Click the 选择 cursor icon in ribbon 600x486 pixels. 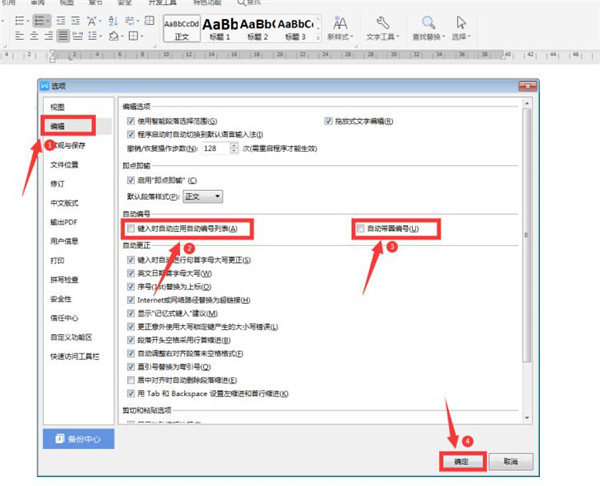[461, 23]
